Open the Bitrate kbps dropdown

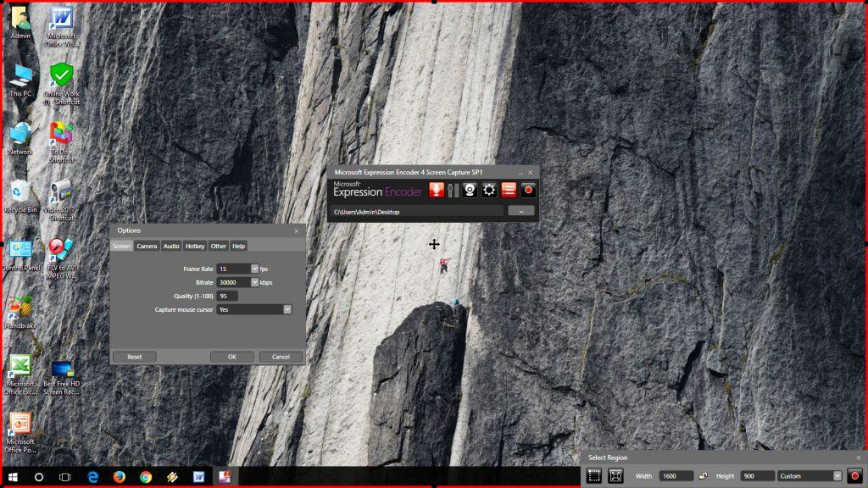pos(256,281)
